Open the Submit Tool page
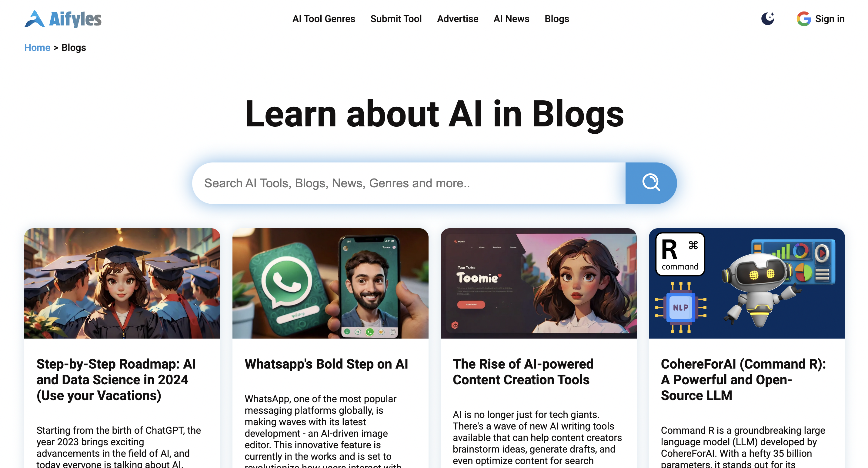Viewport: 868px width, 468px height. click(396, 19)
